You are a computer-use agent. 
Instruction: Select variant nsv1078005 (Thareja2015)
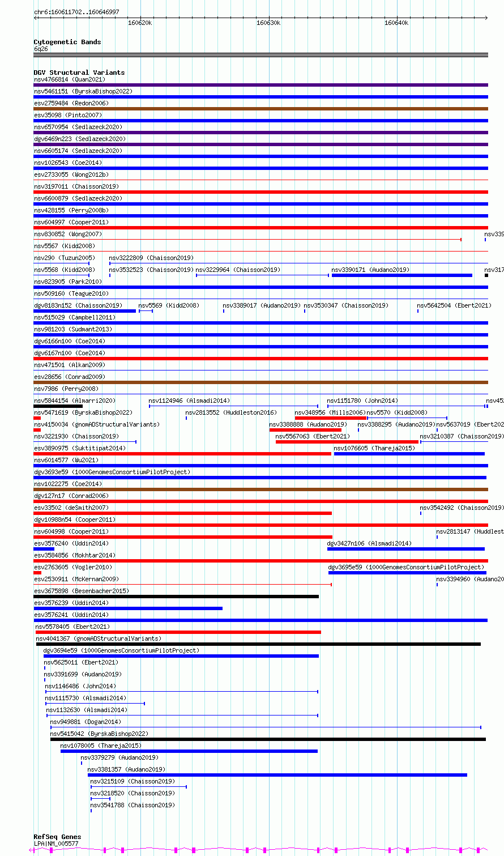(x=101, y=746)
